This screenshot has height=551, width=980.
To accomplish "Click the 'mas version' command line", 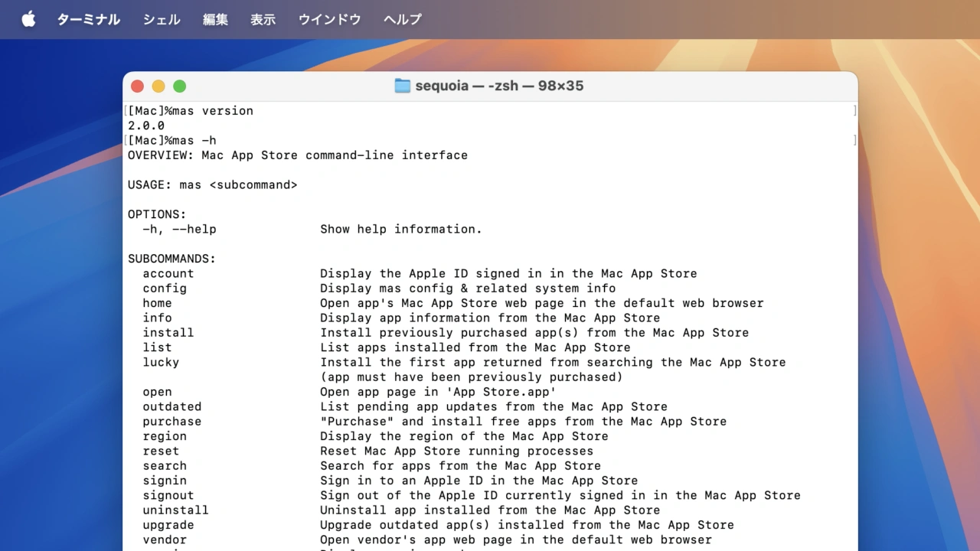I will click(x=212, y=111).
